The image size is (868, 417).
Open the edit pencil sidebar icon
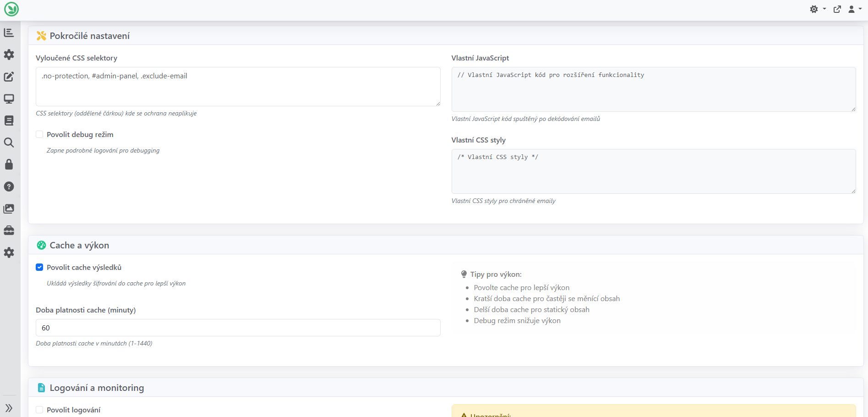(9, 77)
